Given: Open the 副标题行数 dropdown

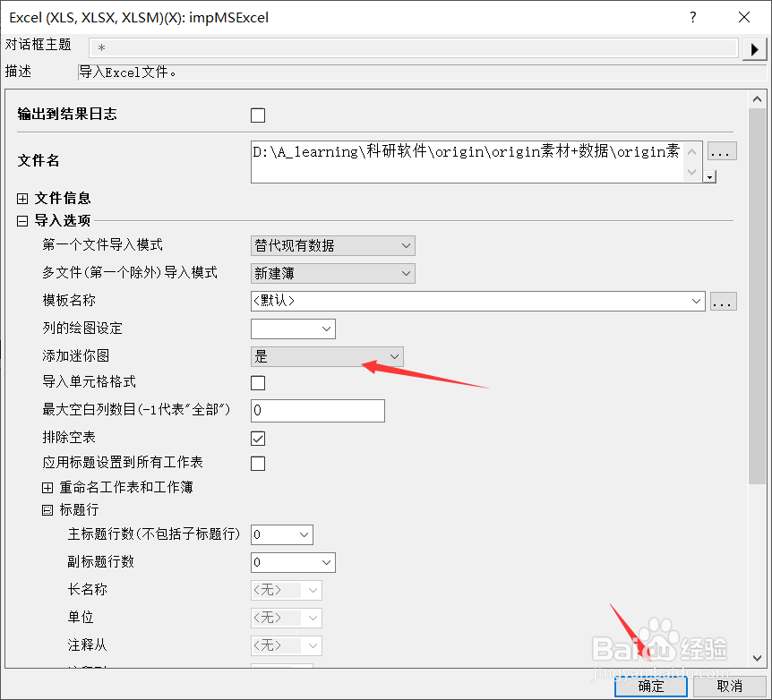Looking at the screenshot, I should pos(293,562).
